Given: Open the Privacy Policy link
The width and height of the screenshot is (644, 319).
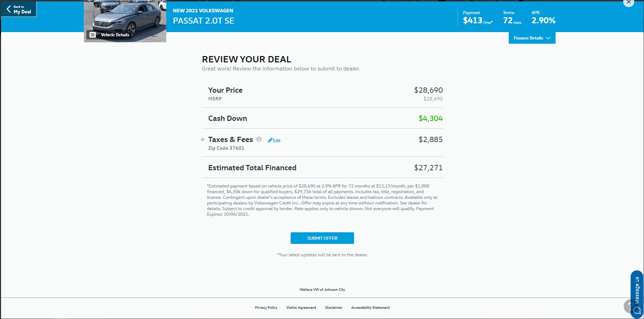Looking at the screenshot, I should pyautogui.click(x=266, y=308).
